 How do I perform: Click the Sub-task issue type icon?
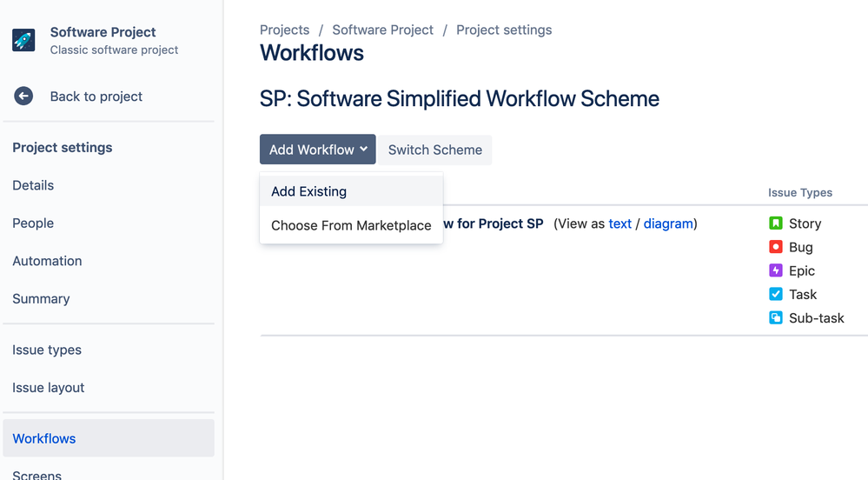click(x=776, y=318)
